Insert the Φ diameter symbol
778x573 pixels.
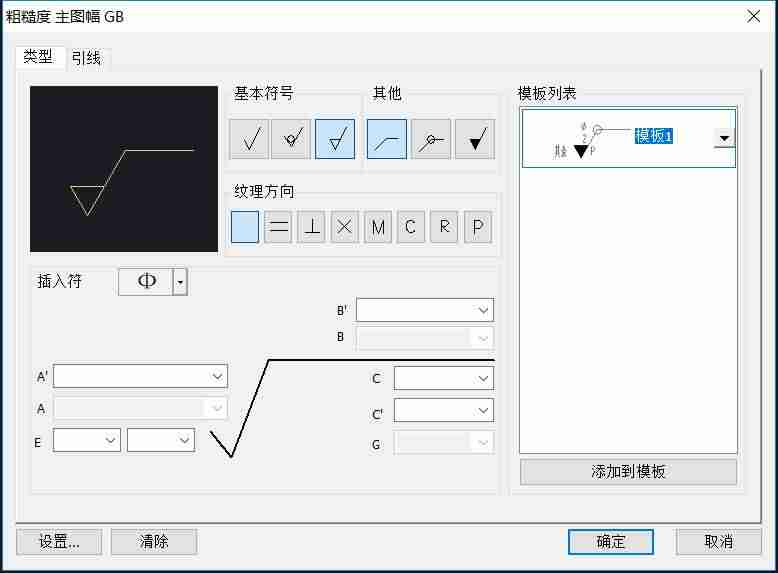tap(146, 281)
